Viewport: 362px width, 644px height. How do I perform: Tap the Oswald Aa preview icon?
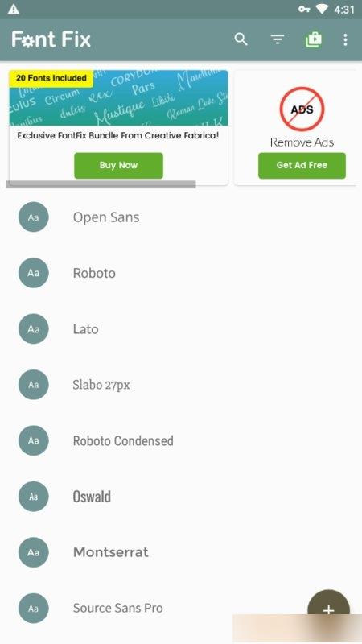click(x=34, y=496)
